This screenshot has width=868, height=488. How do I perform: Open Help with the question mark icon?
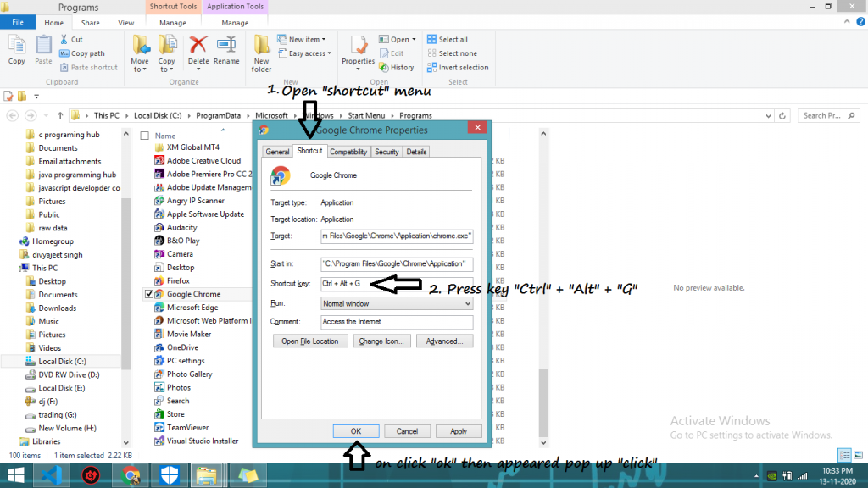(x=861, y=21)
